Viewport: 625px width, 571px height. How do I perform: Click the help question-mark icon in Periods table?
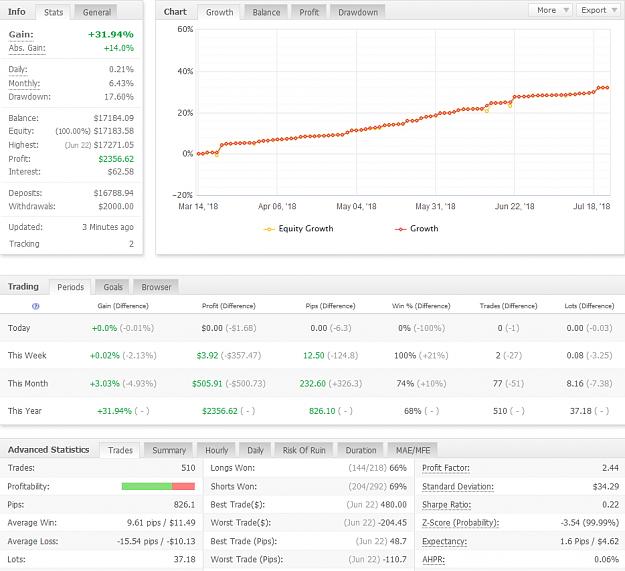[x=35, y=306]
